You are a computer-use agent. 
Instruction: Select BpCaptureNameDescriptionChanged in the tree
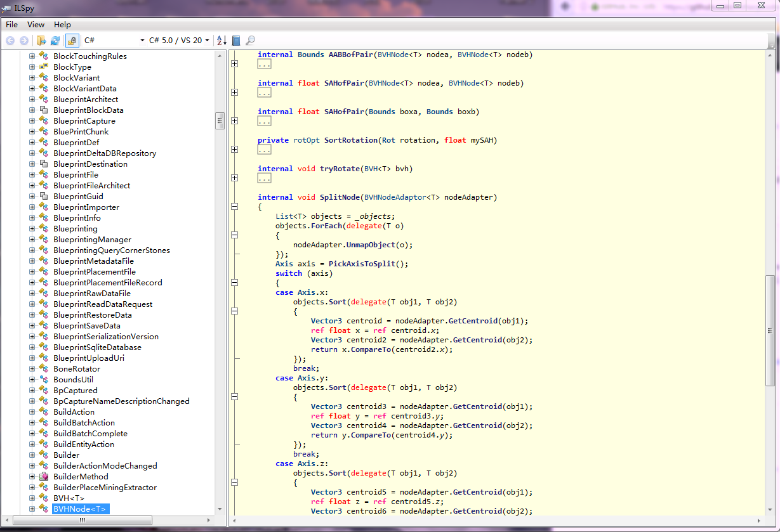pos(121,401)
